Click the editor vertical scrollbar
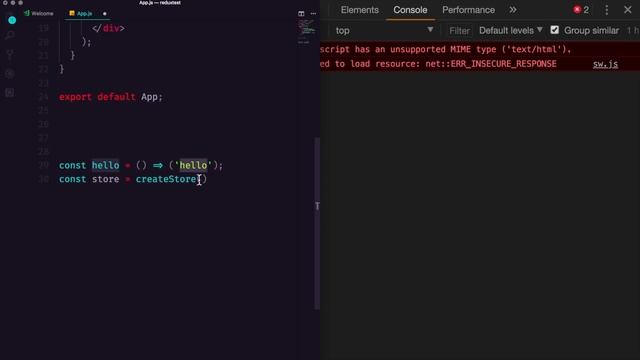Image resolution: width=640 pixels, height=360 pixels. [317, 224]
